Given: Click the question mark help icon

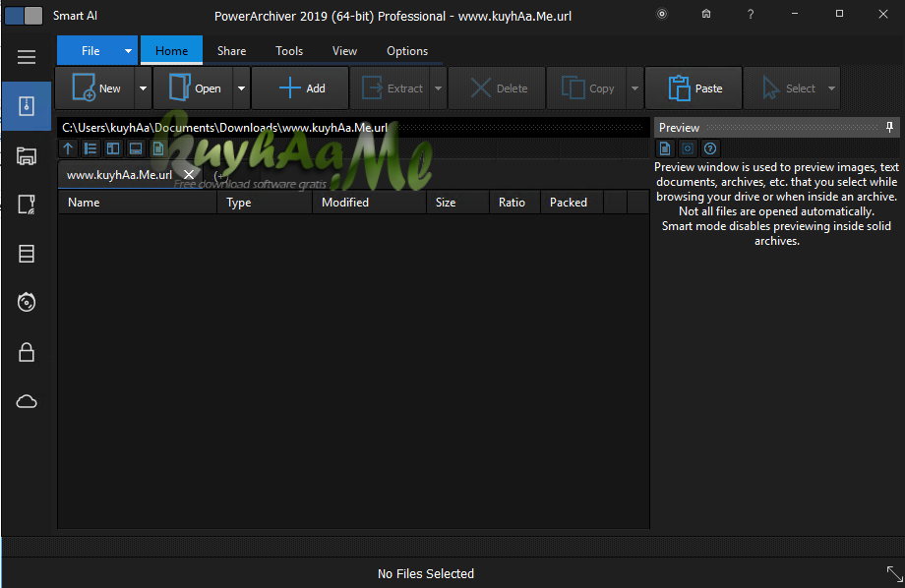Looking at the screenshot, I should click(751, 15).
